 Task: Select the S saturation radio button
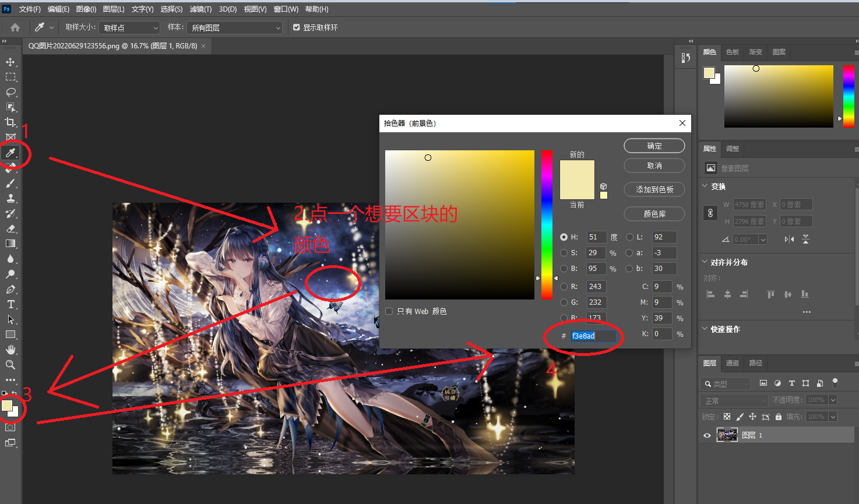[564, 253]
